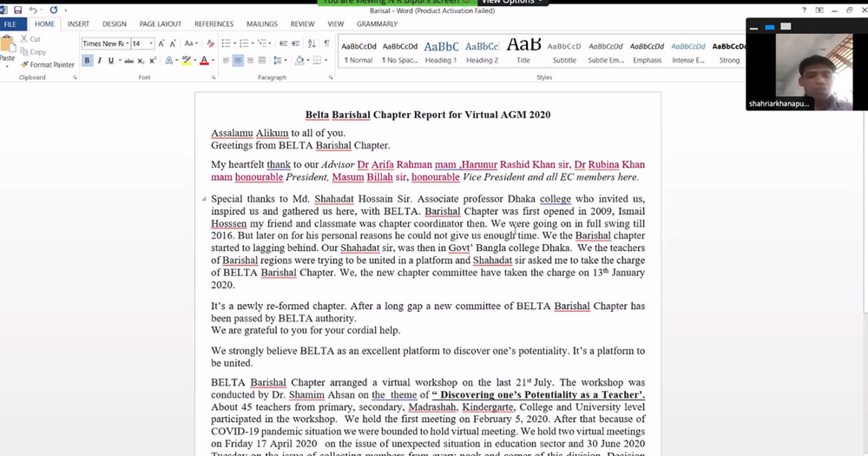This screenshot has height=456, width=868.
Task: Open the font name dropdown
Action: pos(128,43)
